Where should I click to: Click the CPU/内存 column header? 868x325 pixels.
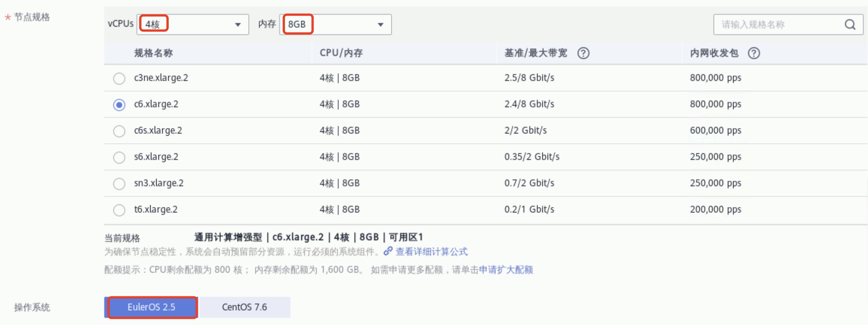[x=341, y=53]
